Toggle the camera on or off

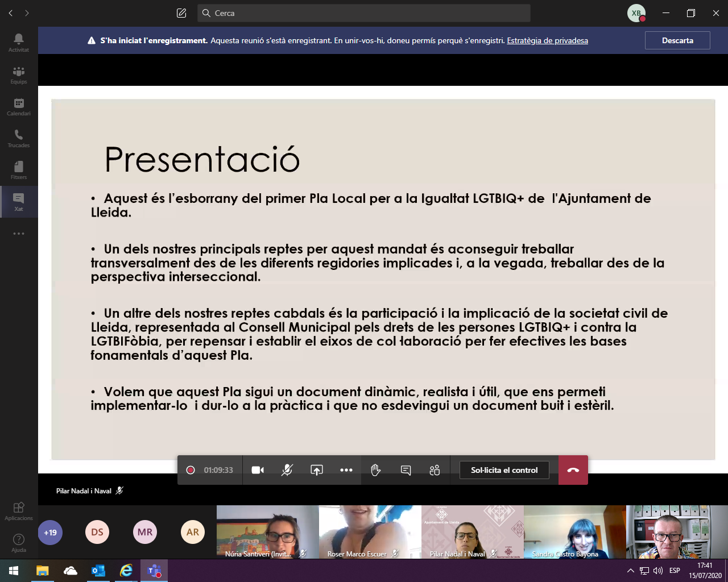tap(258, 470)
